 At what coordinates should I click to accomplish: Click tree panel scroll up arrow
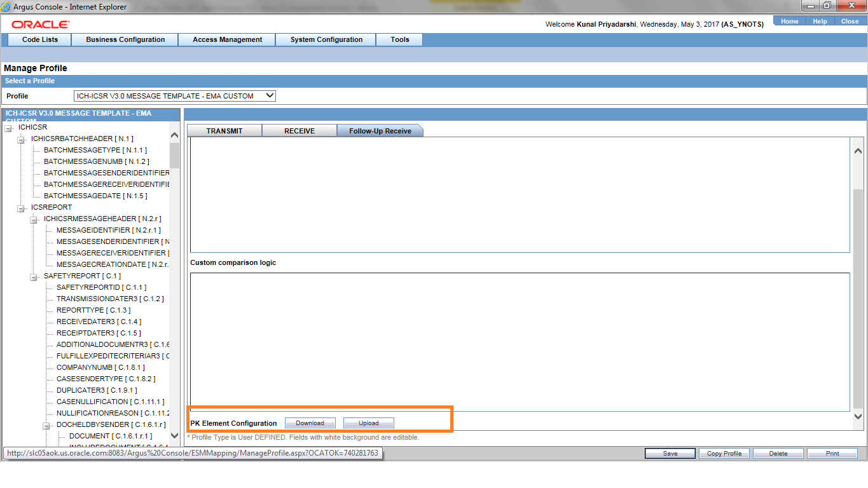tap(175, 135)
